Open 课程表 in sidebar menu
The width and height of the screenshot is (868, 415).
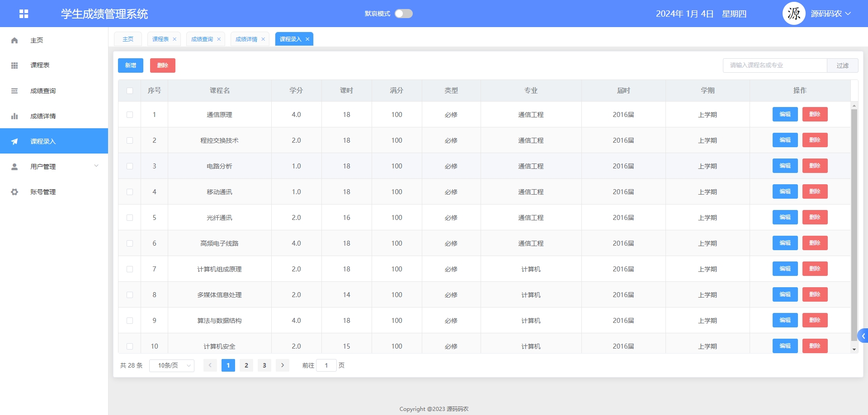tap(54, 65)
